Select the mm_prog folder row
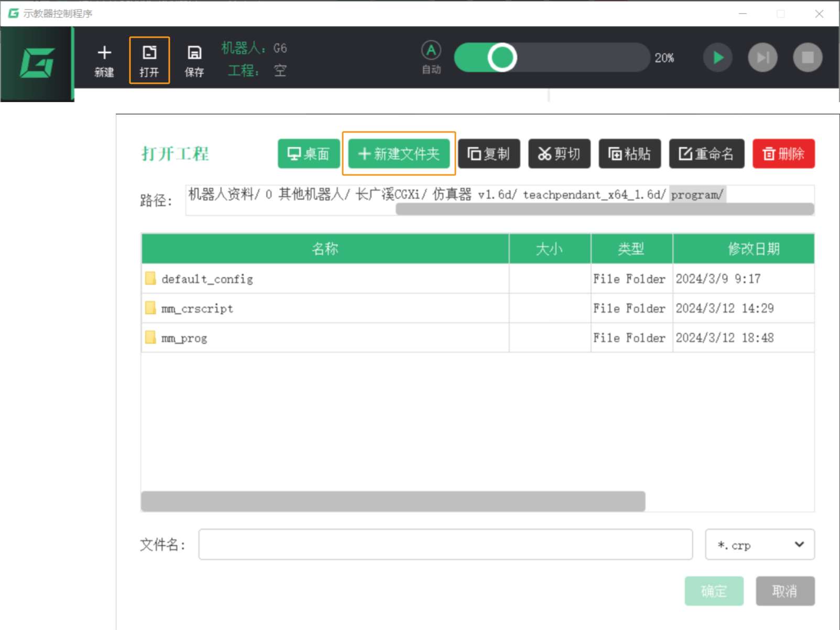Viewport: 840px width, 630px height. (184, 338)
